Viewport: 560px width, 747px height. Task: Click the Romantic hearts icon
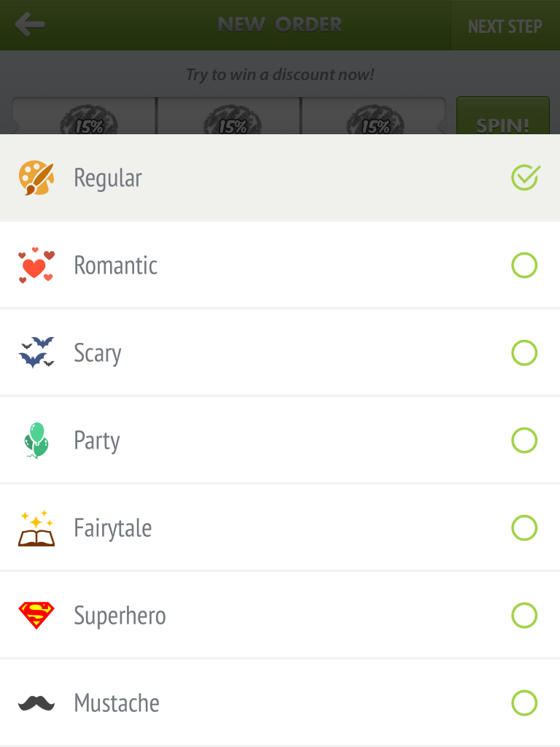pos(36,266)
